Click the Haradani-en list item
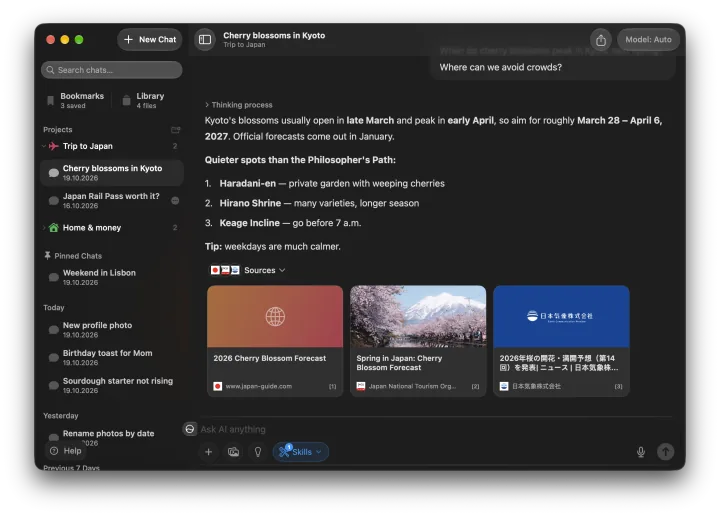Screen dimensions: 720x516 pyautogui.click(x=325, y=184)
